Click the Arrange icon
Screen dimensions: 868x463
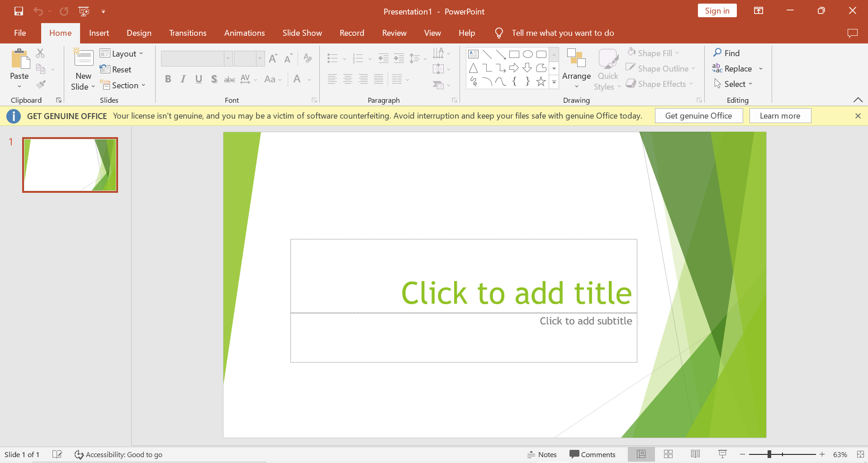pyautogui.click(x=576, y=58)
